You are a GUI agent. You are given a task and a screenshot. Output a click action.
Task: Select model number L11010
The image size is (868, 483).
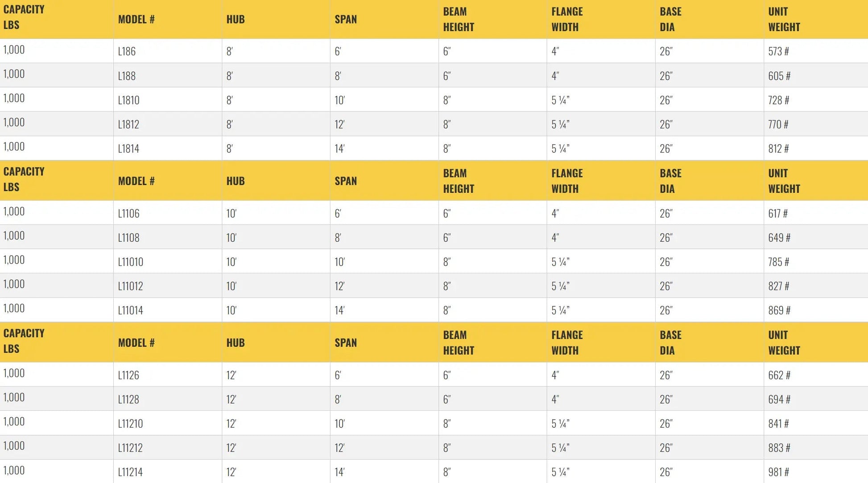(x=130, y=262)
